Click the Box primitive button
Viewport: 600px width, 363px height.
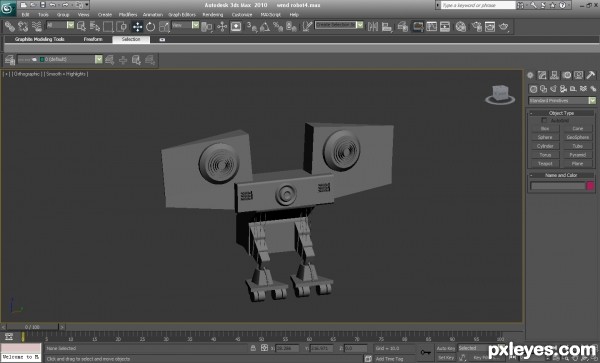pyautogui.click(x=545, y=129)
